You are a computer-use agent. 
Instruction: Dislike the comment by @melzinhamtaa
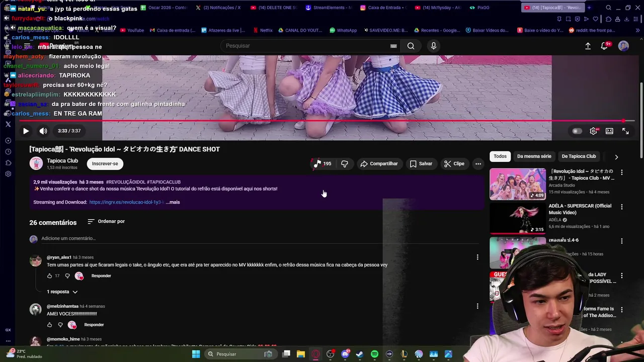60,325
